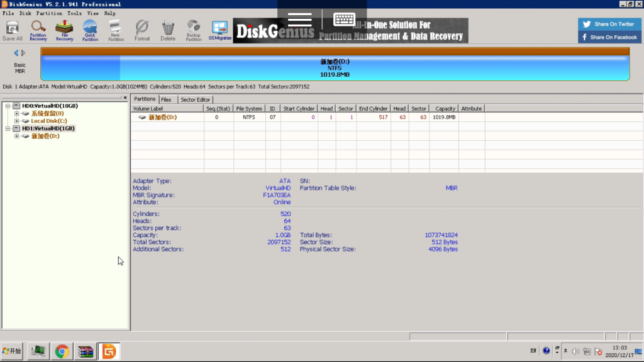Open the on-screen keyboard overlay icon
The width and height of the screenshot is (644, 362).
click(x=344, y=19)
